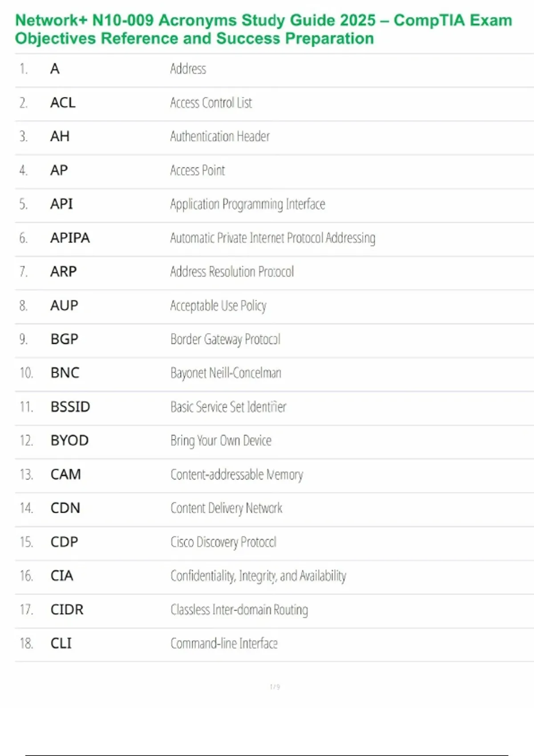Click the Classless Inter-domain Routing definition
Image resolution: width=534 pixels, height=756 pixels.
point(239,610)
